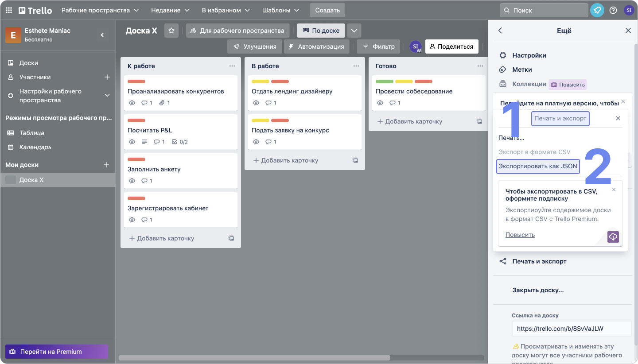Toggle watch eye on Посчитать P&L card
Image resolution: width=638 pixels, height=364 pixels.
(x=132, y=142)
